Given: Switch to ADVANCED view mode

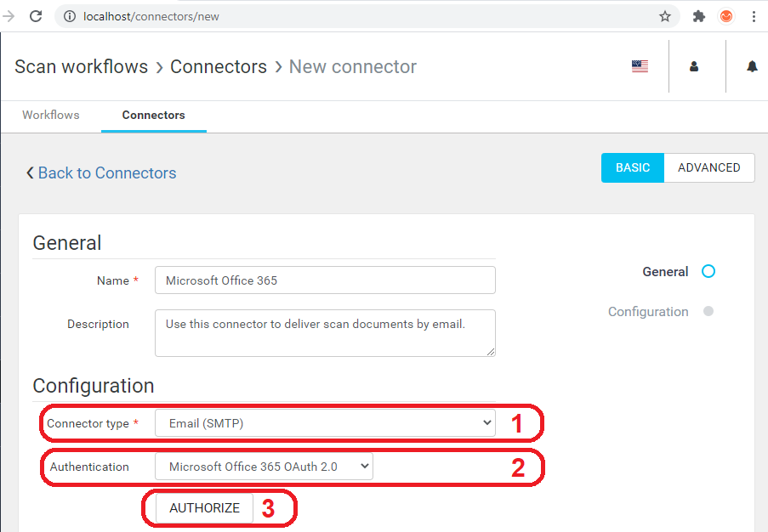Looking at the screenshot, I should tap(708, 167).
